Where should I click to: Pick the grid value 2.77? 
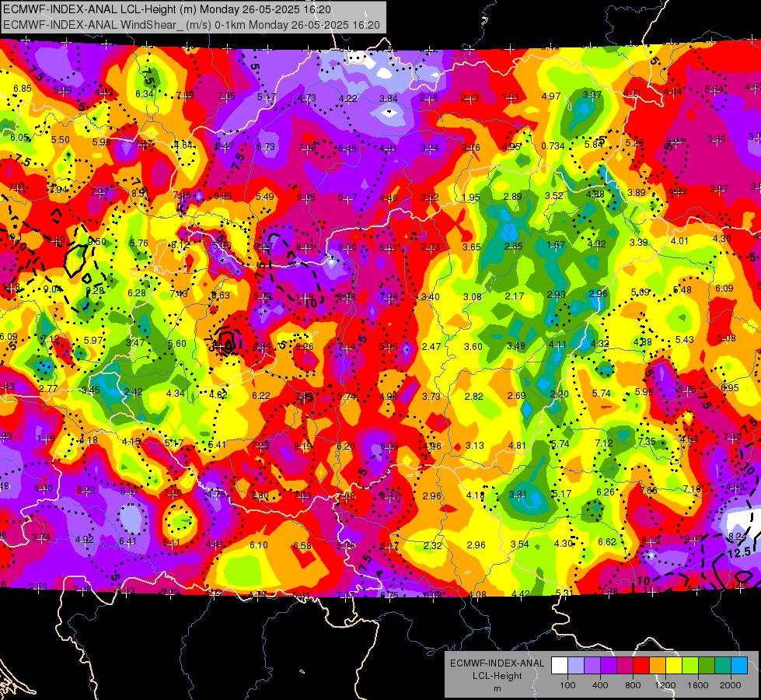[x=48, y=389]
